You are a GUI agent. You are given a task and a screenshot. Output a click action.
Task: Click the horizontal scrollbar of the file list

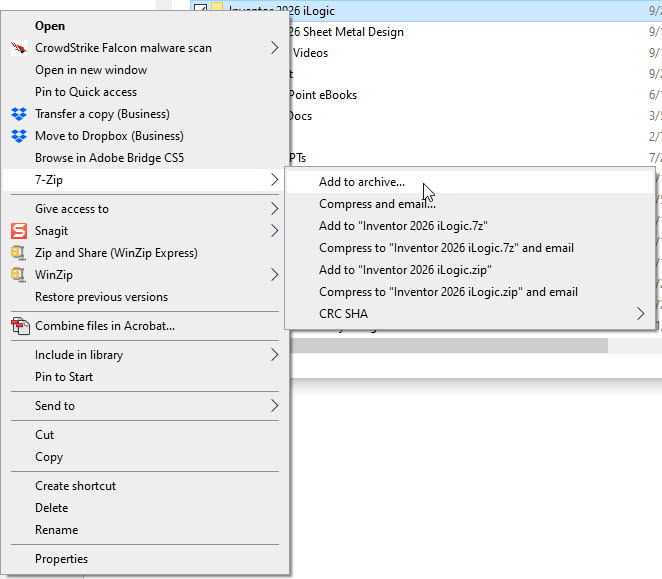[x=449, y=345]
